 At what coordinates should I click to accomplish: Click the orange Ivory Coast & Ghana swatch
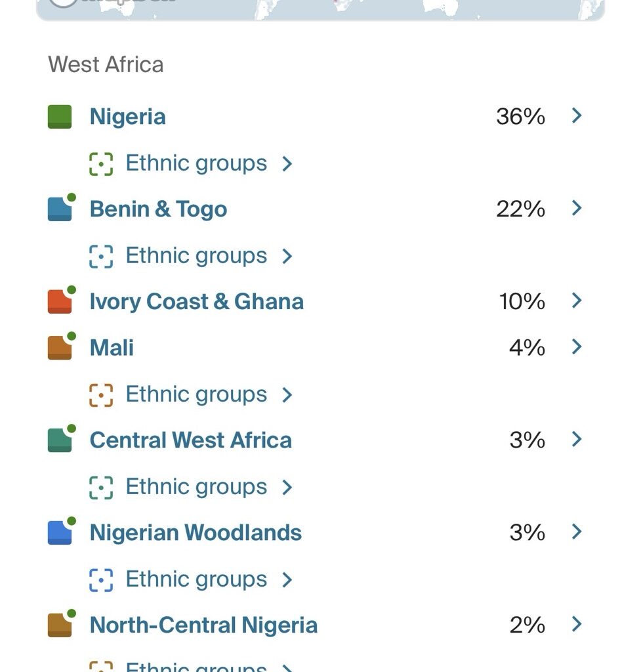click(x=60, y=302)
